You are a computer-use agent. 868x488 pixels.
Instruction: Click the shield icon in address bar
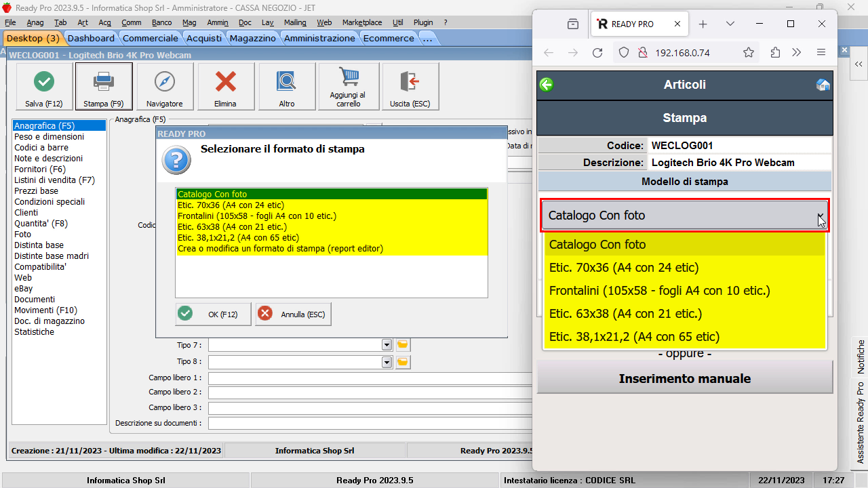click(625, 52)
